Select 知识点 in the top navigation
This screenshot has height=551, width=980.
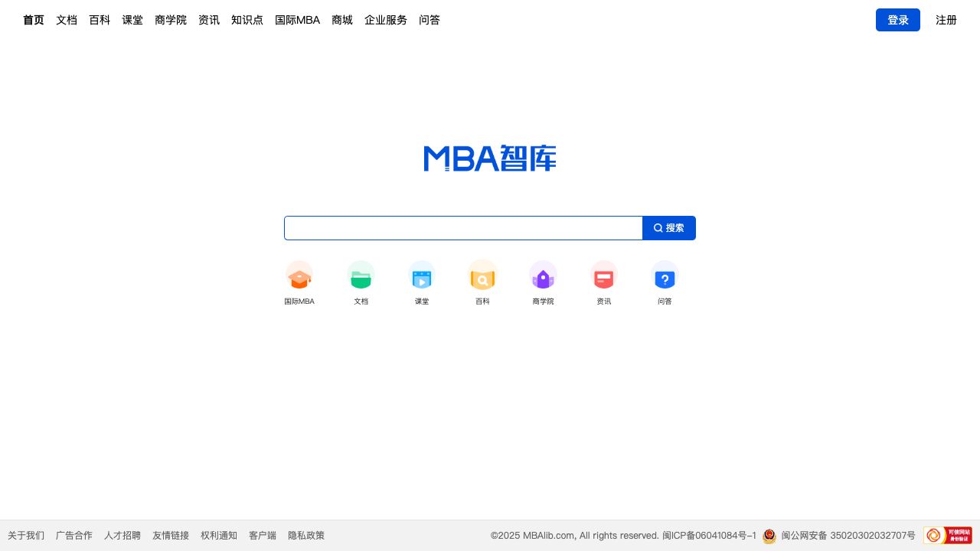247,20
